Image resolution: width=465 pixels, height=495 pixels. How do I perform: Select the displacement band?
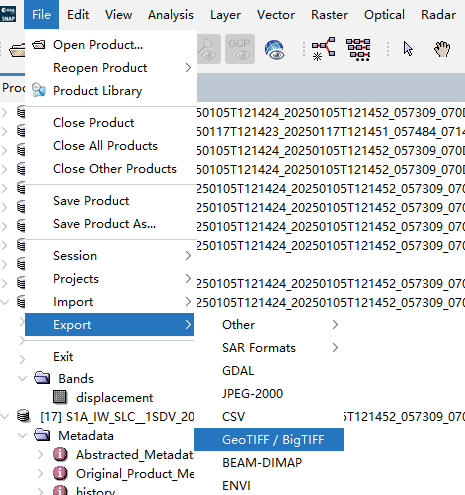point(114,398)
